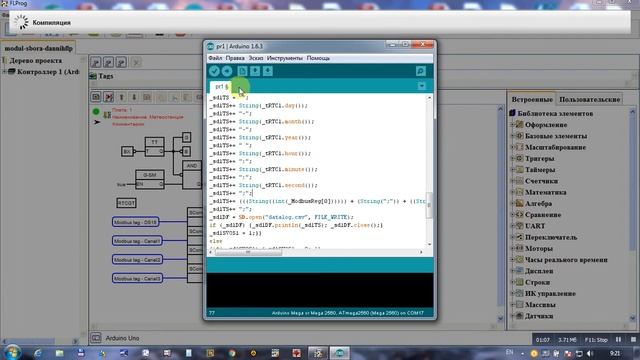This screenshot has width=640, height=360.
Task: Open the Файл menu in Arduino IDE
Action: click(x=216, y=58)
